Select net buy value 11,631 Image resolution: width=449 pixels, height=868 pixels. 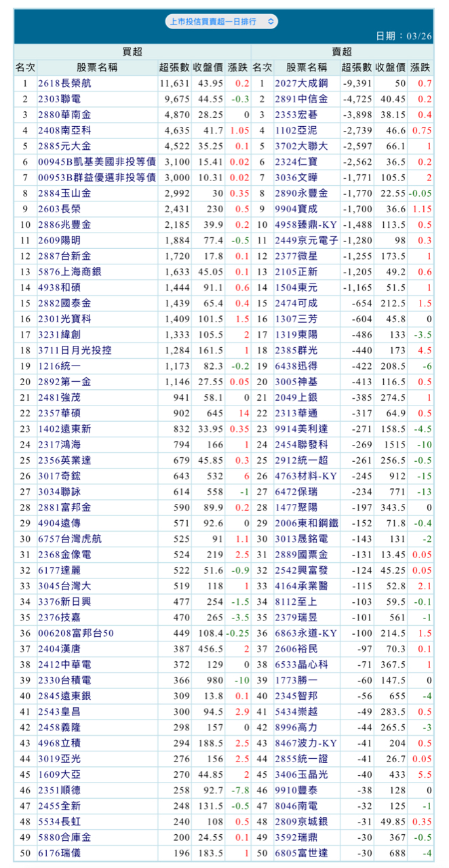click(175, 83)
